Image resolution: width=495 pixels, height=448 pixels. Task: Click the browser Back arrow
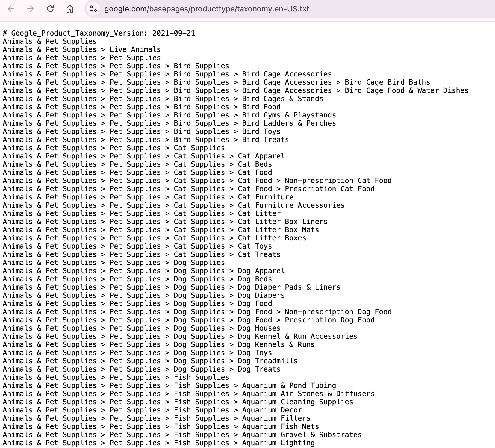click(x=11, y=9)
